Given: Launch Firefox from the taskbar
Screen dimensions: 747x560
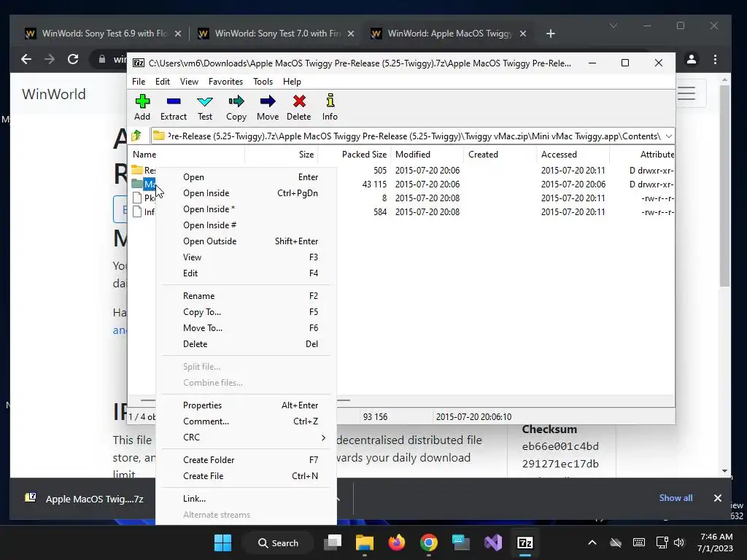Looking at the screenshot, I should coord(396,542).
